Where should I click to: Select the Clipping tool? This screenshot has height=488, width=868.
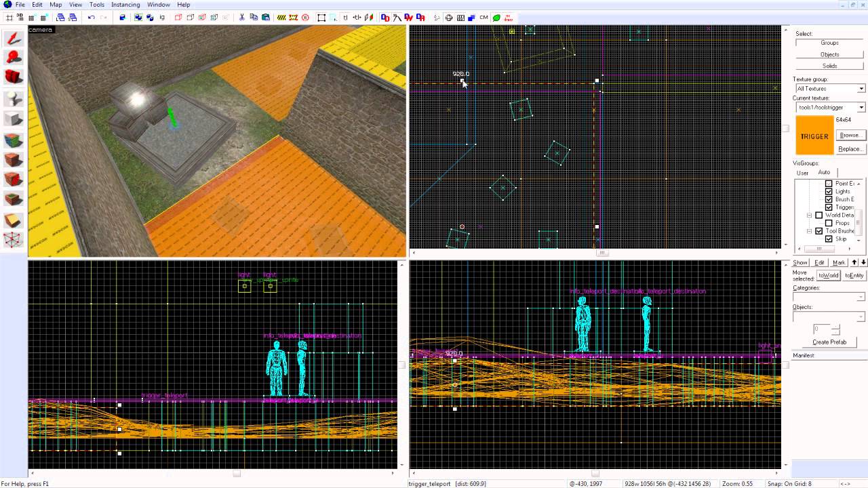click(14, 220)
